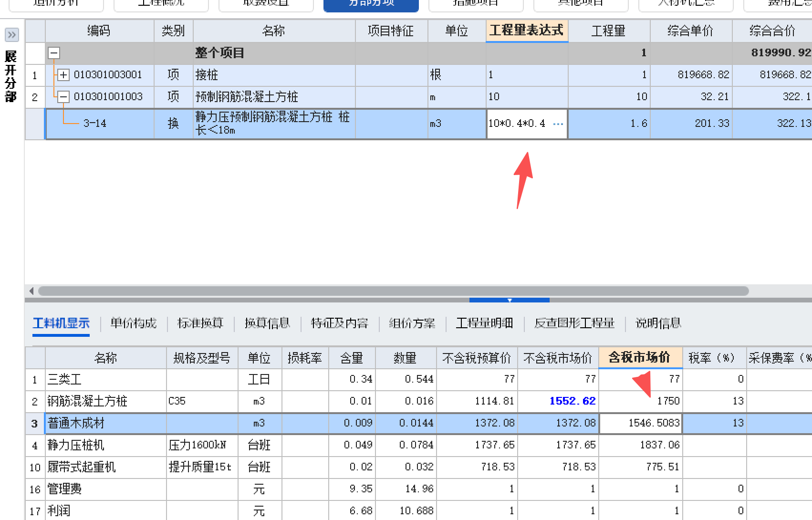The height and width of the screenshot is (520, 812).
Task: Click the 不含税市场价 column header
Action: pos(558,358)
